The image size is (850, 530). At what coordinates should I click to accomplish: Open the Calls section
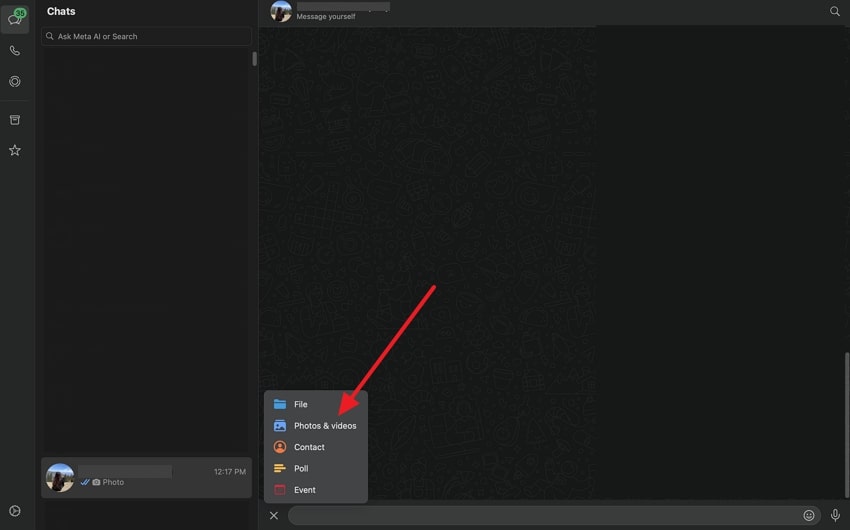(15, 50)
